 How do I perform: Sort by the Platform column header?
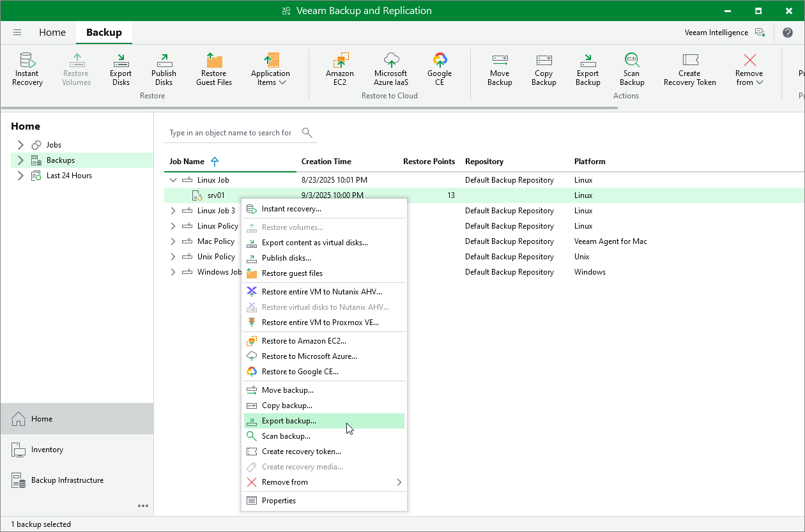(x=590, y=162)
